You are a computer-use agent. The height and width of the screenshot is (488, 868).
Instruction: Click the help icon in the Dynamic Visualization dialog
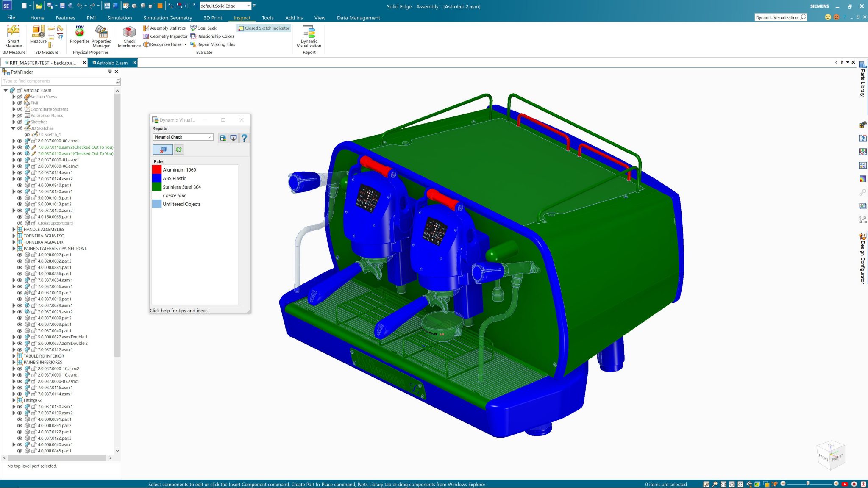tap(245, 137)
